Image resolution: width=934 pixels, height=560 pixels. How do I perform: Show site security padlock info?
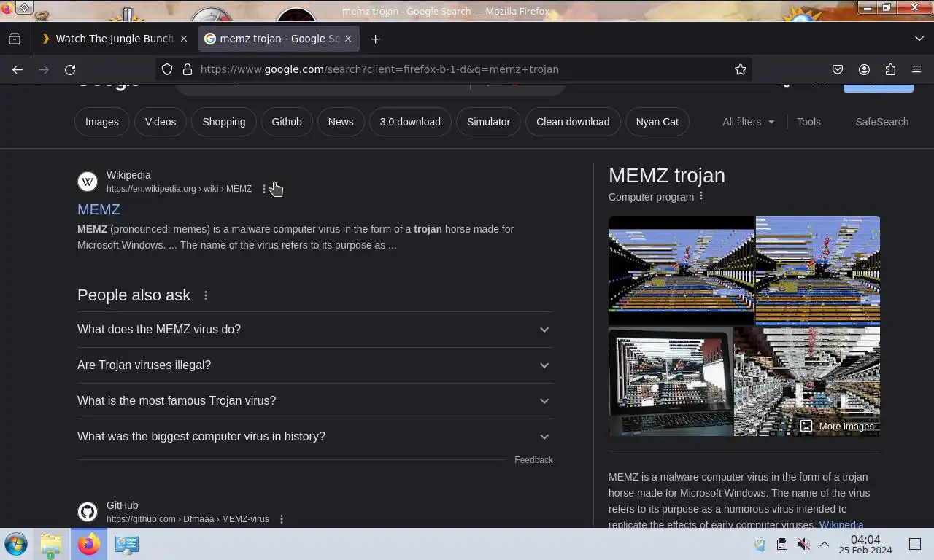[x=187, y=69]
